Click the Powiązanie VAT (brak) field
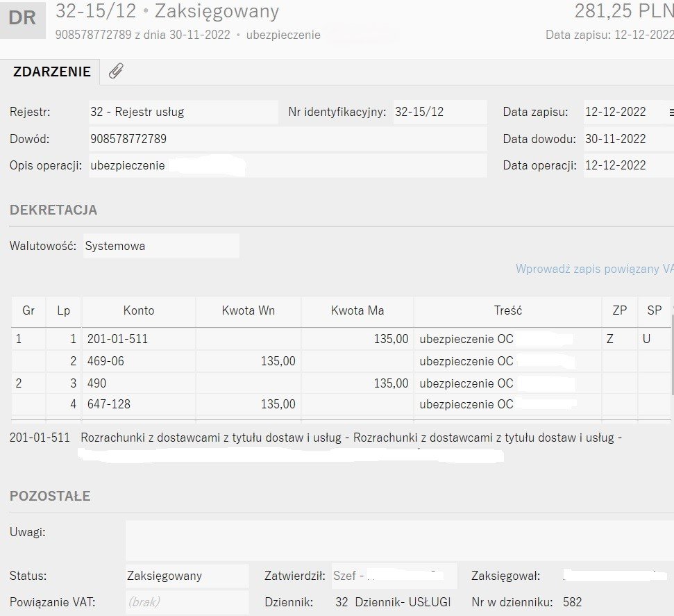This screenshot has width=674, height=616. [x=186, y=602]
